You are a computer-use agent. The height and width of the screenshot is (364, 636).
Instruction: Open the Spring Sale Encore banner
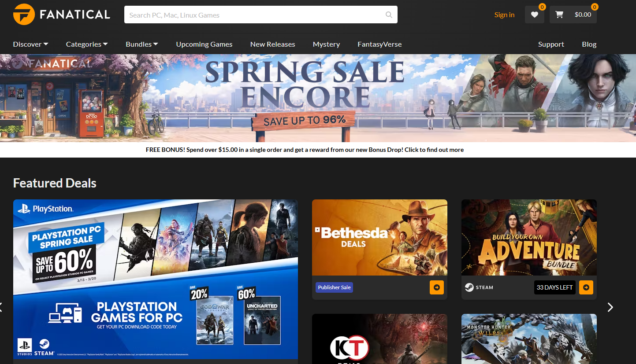[318, 98]
